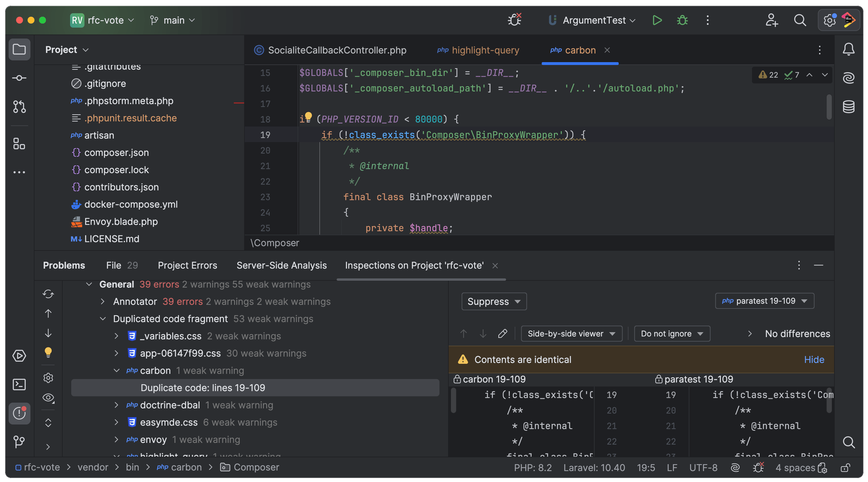
Task: Refresh inspection results in the Problems panel
Action: tap(48, 294)
